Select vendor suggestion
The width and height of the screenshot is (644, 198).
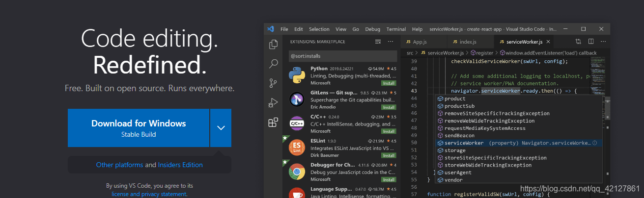520,180
